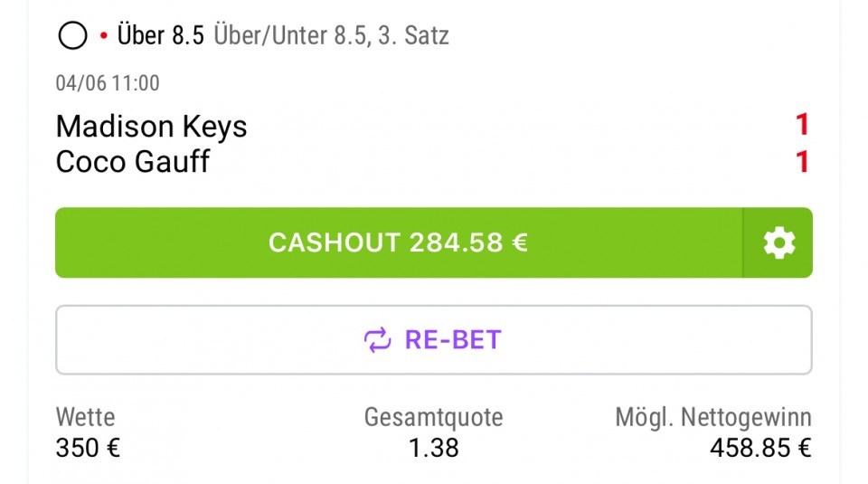This screenshot has width=868, height=484.
Task: Click the CASHOUT text on green button
Action: pyautogui.click(x=335, y=242)
